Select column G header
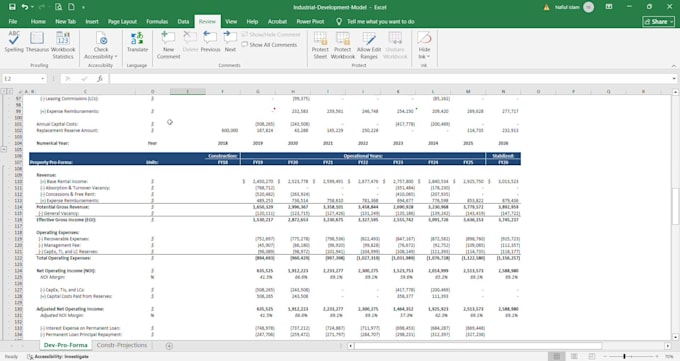This screenshot has height=361, width=680. click(x=258, y=92)
